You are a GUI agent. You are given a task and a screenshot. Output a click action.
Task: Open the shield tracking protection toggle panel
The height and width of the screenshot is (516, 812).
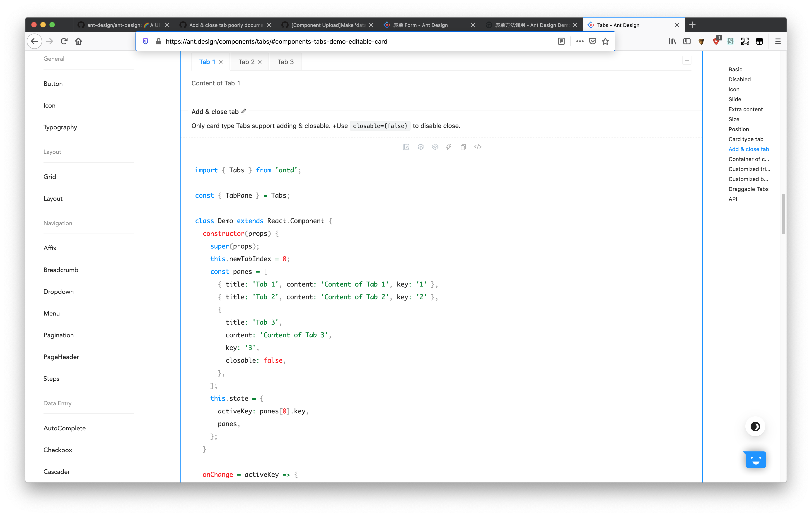[x=145, y=41]
